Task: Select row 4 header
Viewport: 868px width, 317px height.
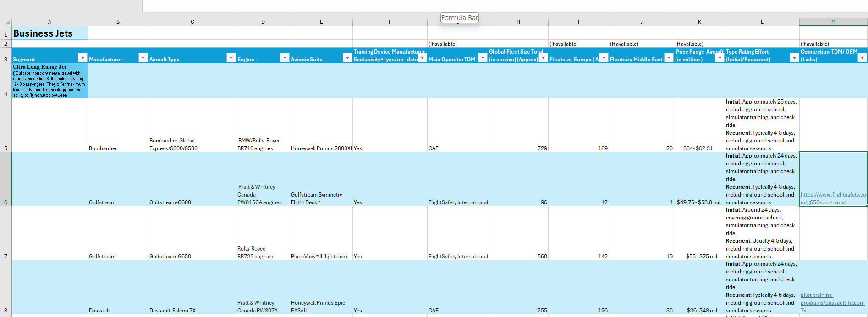Action: (5, 81)
